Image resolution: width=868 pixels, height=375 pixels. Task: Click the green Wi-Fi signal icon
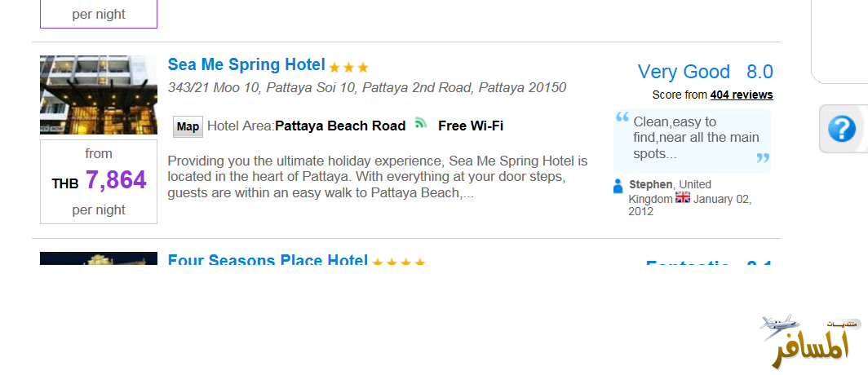coord(421,124)
